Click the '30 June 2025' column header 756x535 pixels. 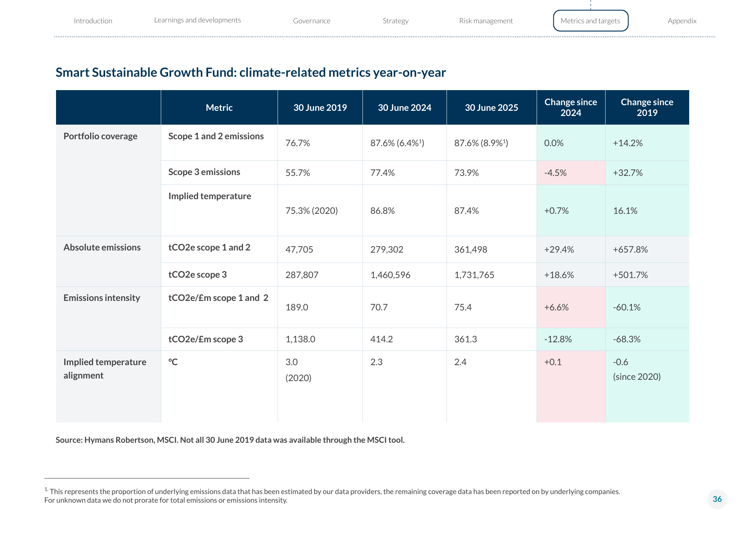[x=492, y=108]
